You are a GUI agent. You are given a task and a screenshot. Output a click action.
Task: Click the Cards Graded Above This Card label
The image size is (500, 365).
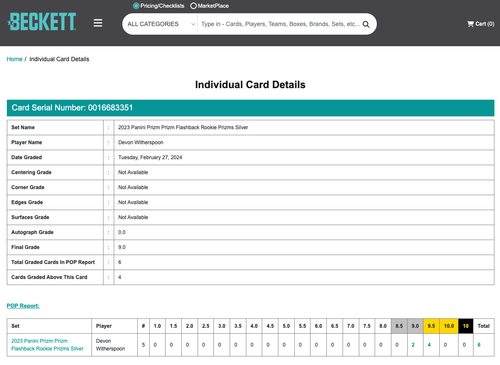(x=49, y=277)
